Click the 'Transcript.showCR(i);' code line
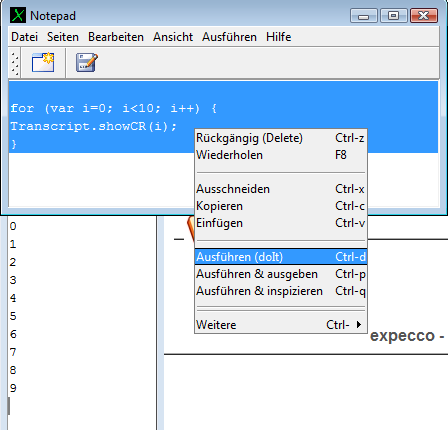 (x=93, y=126)
